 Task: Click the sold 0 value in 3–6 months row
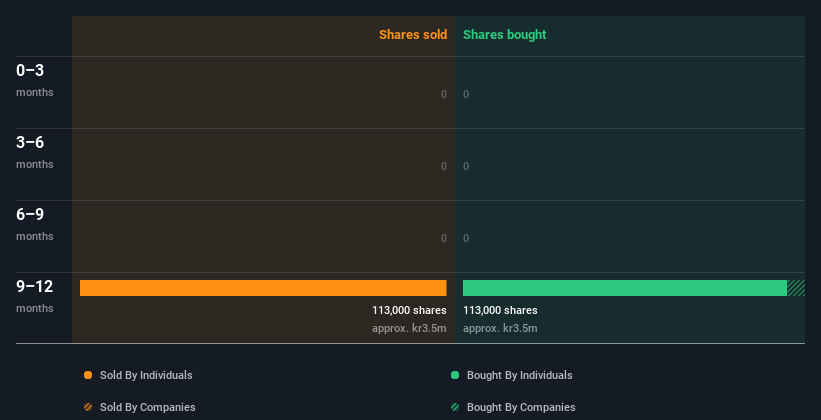[443, 166]
